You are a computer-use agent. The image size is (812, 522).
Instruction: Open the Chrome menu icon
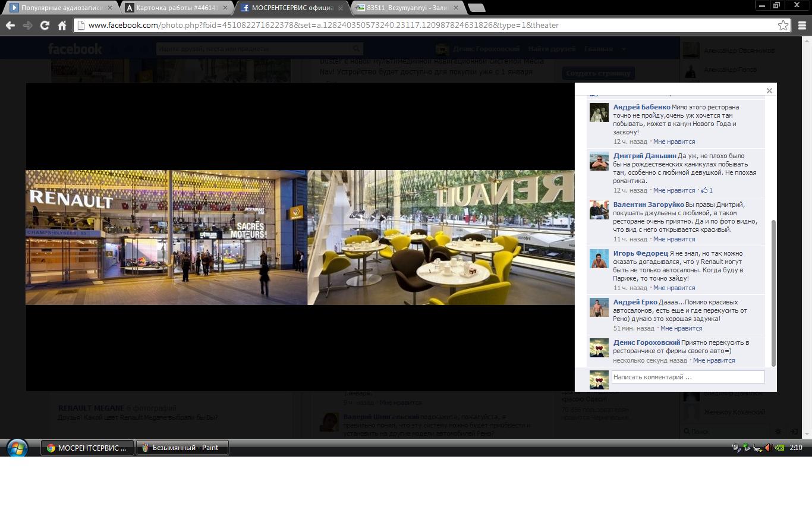[x=802, y=25]
